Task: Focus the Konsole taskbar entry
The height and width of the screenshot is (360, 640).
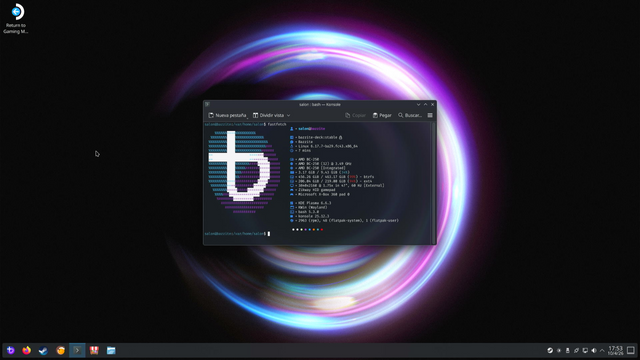Action: pyautogui.click(x=77, y=350)
